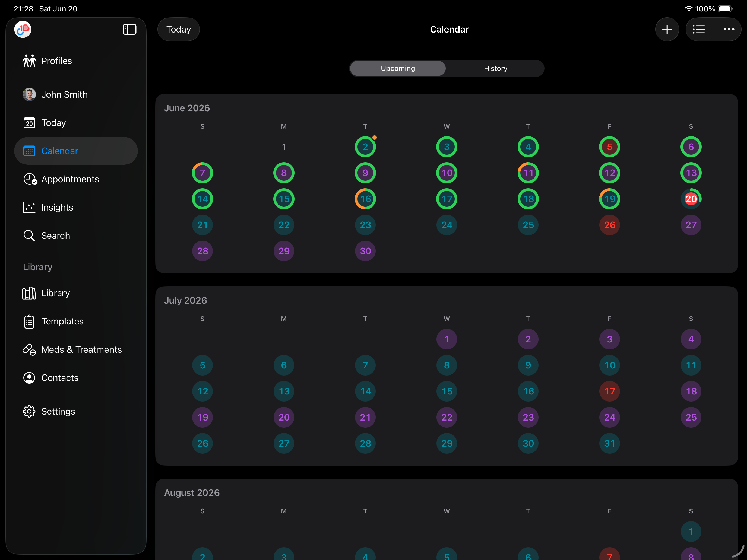Open the Settings gear icon
The image size is (747, 560).
click(29, 412)
